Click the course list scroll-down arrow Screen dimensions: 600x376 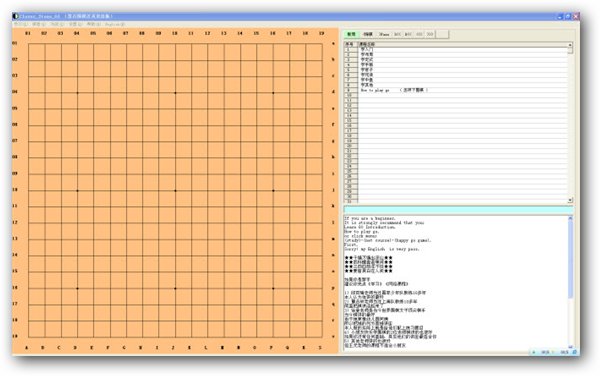(x=570, y=200)
